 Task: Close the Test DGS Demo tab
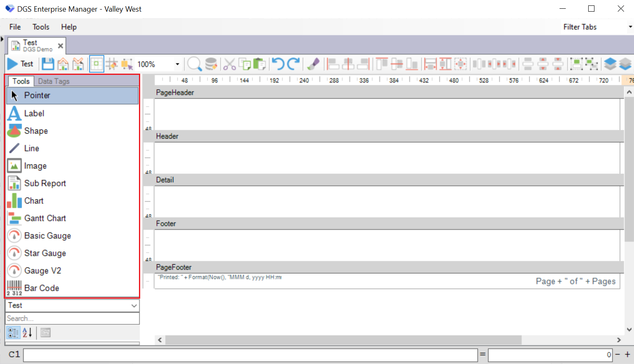click(x=61, y=46)
